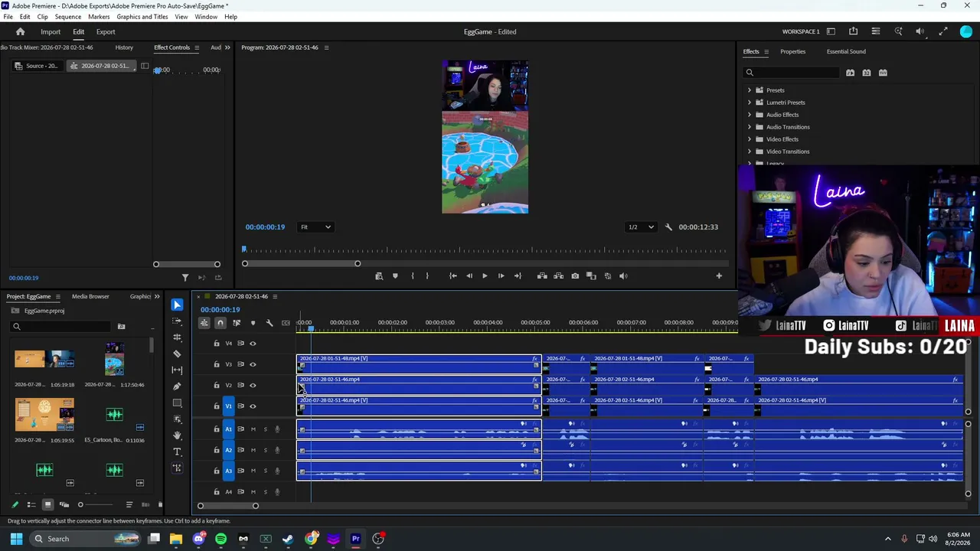
Task: Open the Media Browser tab
Action: pos(90,297)
